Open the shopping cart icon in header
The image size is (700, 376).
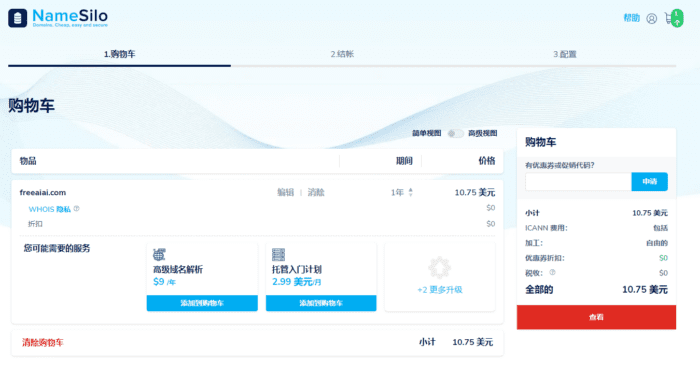coord(674,18)
